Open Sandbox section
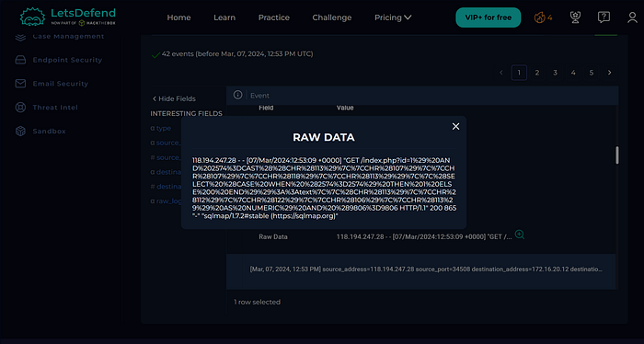The height and width of the screenshot is (344, 644). click(50, 132)
